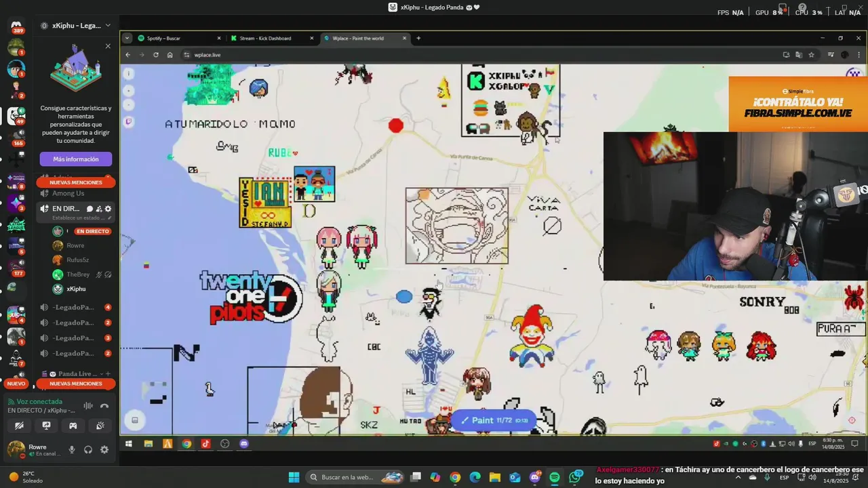Open Among Us voice channel

coord(68,193)
